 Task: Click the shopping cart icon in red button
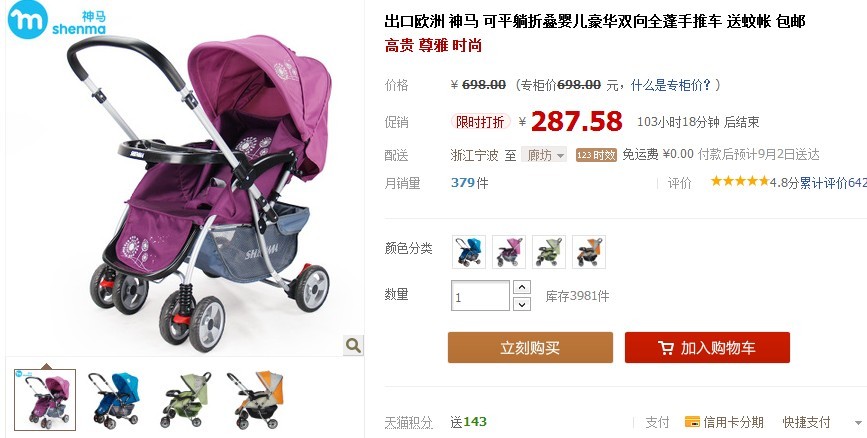point(666,348)
